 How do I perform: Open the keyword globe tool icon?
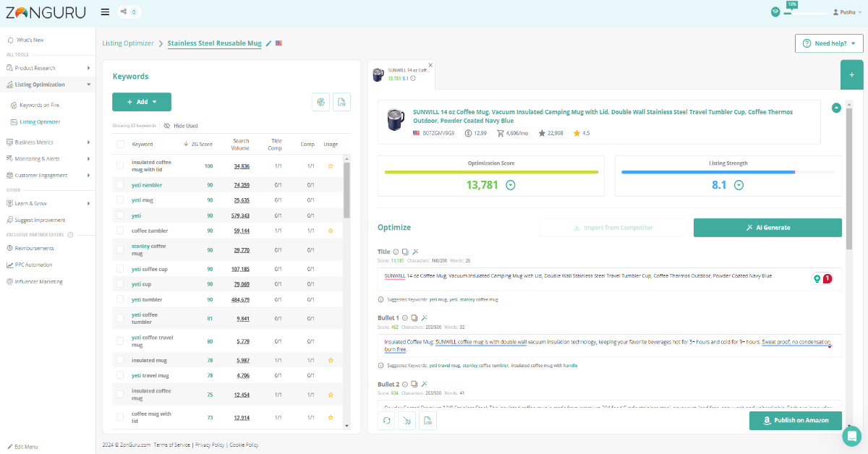[320, 102]
